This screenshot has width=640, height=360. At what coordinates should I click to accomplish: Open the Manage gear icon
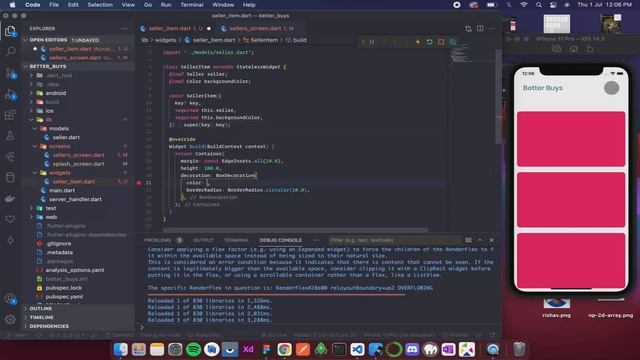tap(10, 319)
